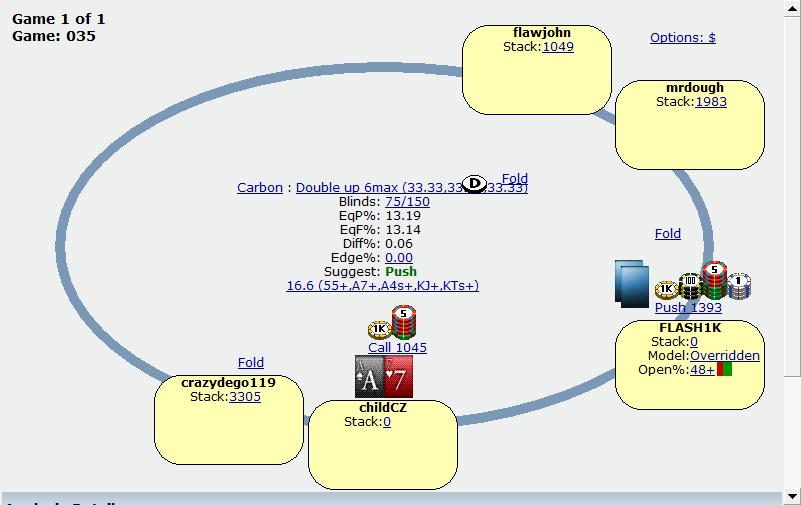Click the Game: 035 label
The width and height of the screenshot is (801, 505).
[x=54, y=36]
